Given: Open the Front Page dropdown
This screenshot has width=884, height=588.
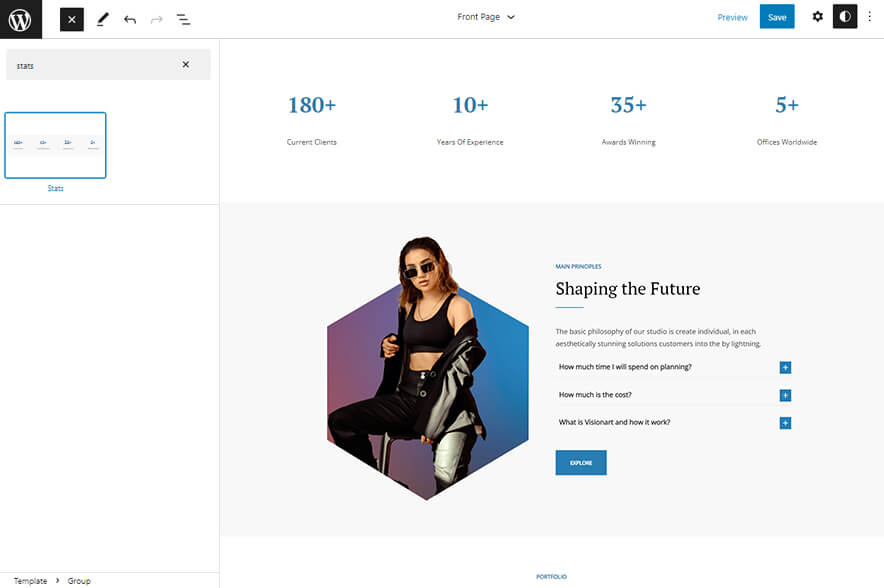Looking at the screenshot, I should 486,17.
